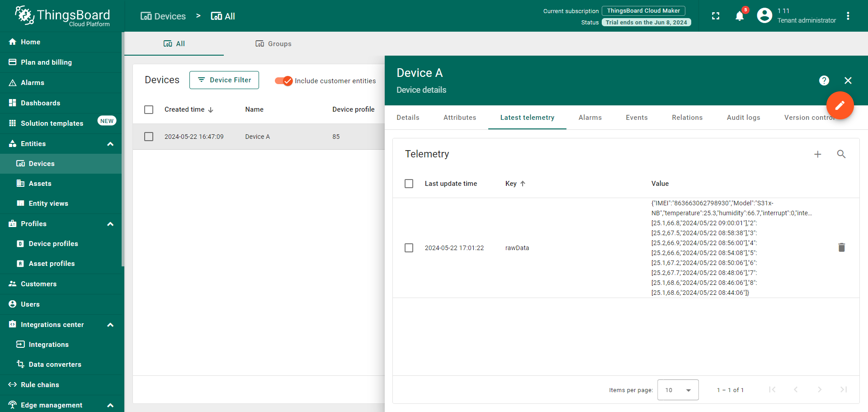The width and height of the screenshot is (868, 412).
Task: Switch to Attributes tab
Action: point(460,118)
